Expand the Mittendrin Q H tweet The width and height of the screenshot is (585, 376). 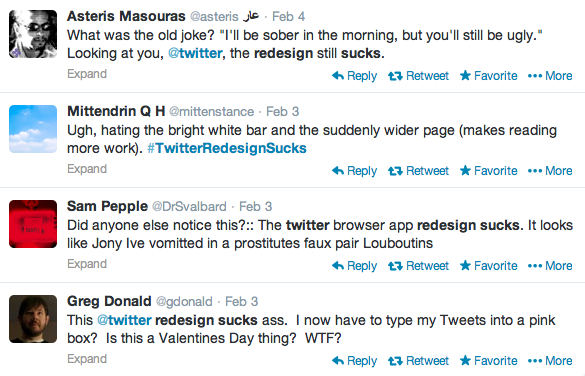[x=87, y=169]
